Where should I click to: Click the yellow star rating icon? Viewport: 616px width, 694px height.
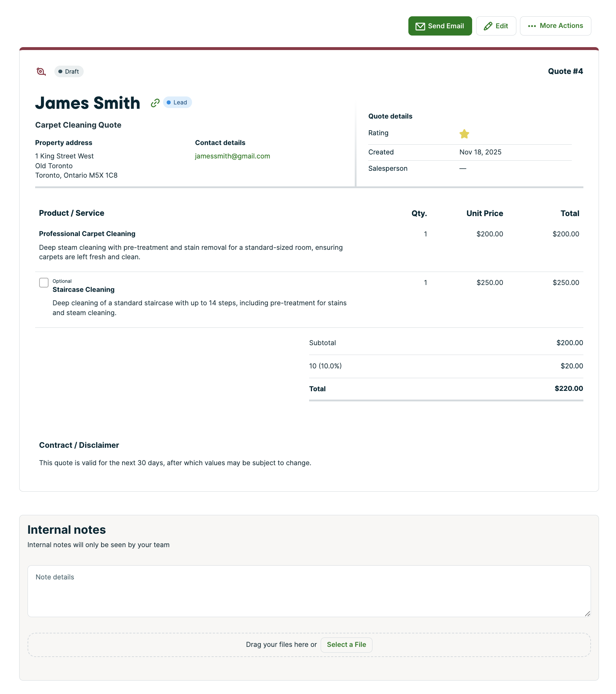click(x=464, y=134)
